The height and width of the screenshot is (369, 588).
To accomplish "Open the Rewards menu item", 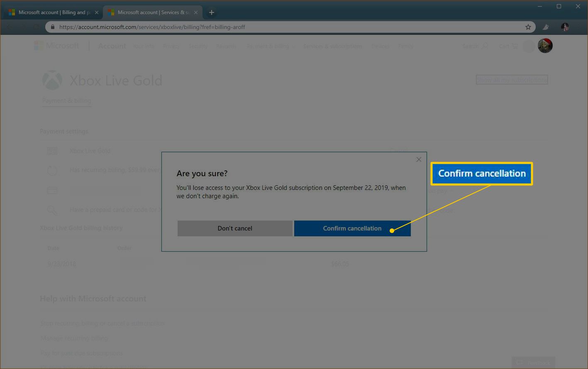I will pyautogui.click(x=226, y=46).
